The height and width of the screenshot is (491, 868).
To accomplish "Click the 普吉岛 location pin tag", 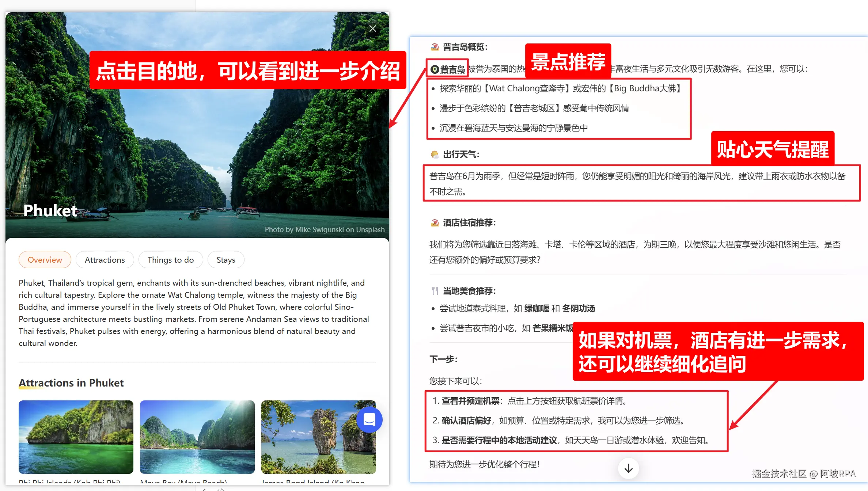I will [448, 69].
